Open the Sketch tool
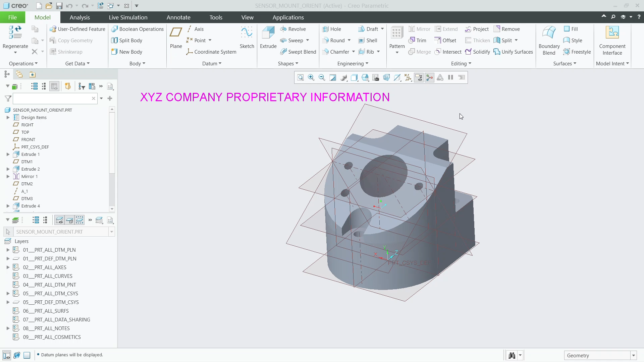The image size is (644, 362). [247, 37]
